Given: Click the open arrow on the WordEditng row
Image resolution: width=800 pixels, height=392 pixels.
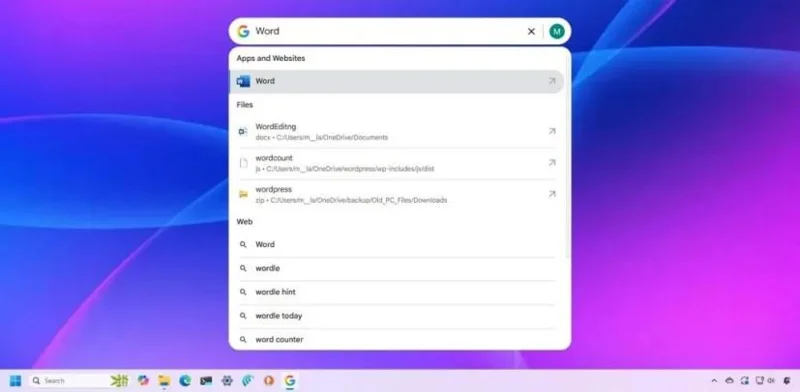Looking at the screenshot, I should 552,131.
